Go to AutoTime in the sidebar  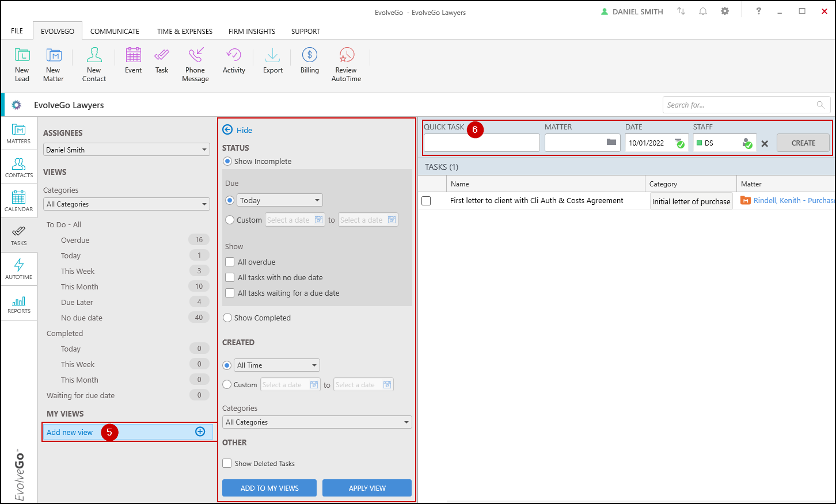[18, 269]
